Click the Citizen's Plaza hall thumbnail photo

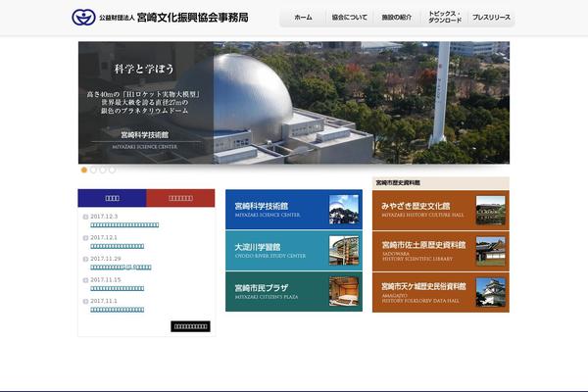pyautogui.click(x=344, y=291)
